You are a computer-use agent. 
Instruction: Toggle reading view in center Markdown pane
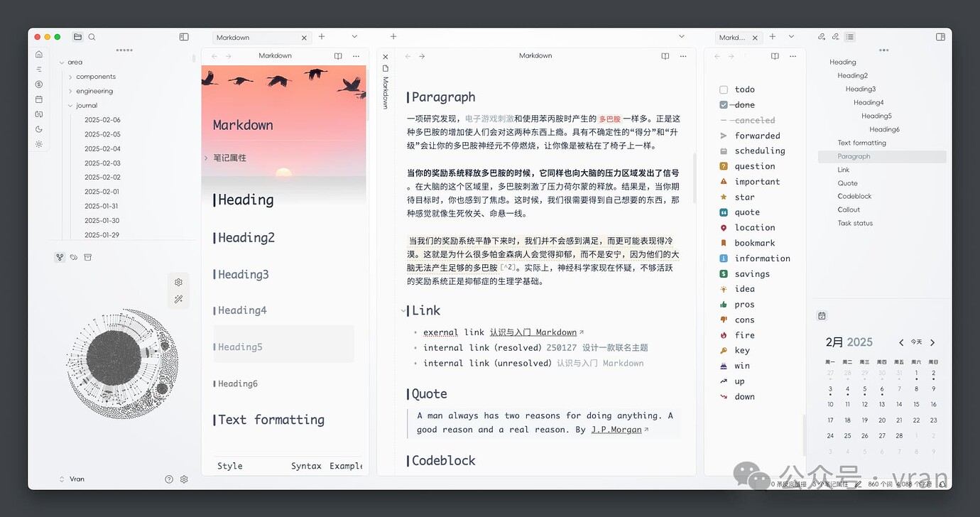coord(665,56)
